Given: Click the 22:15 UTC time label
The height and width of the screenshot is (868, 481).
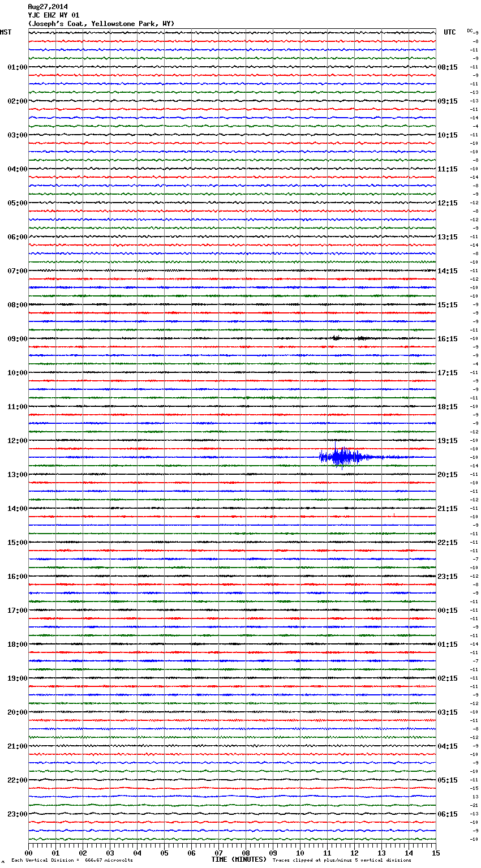Looking at the screenshot, I should click(448, 543).
